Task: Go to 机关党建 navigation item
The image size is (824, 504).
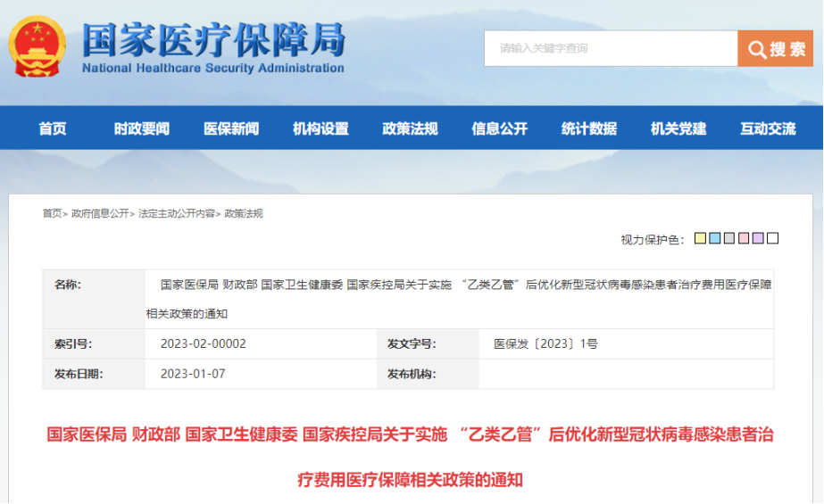Action: click(x=678, y=128)
